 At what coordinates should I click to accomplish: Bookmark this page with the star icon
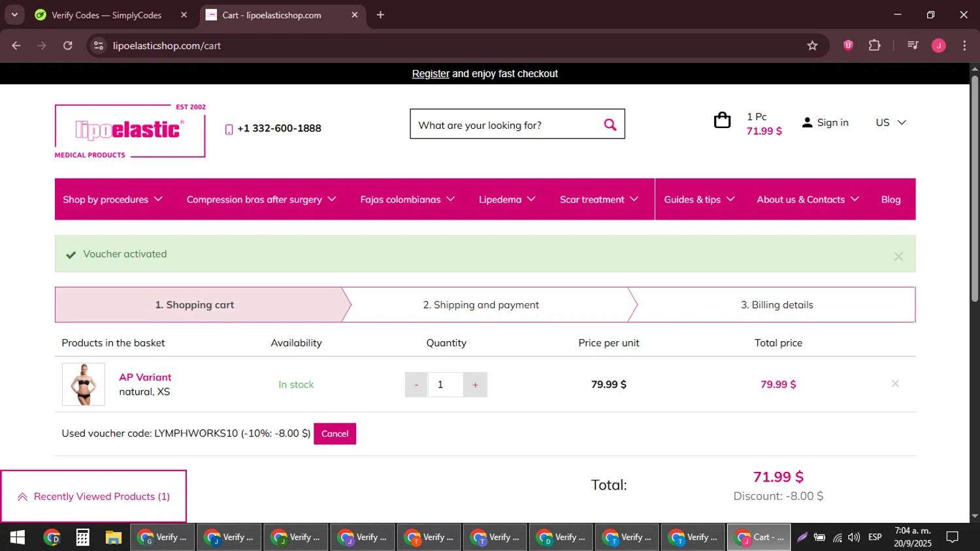[812, 46]
